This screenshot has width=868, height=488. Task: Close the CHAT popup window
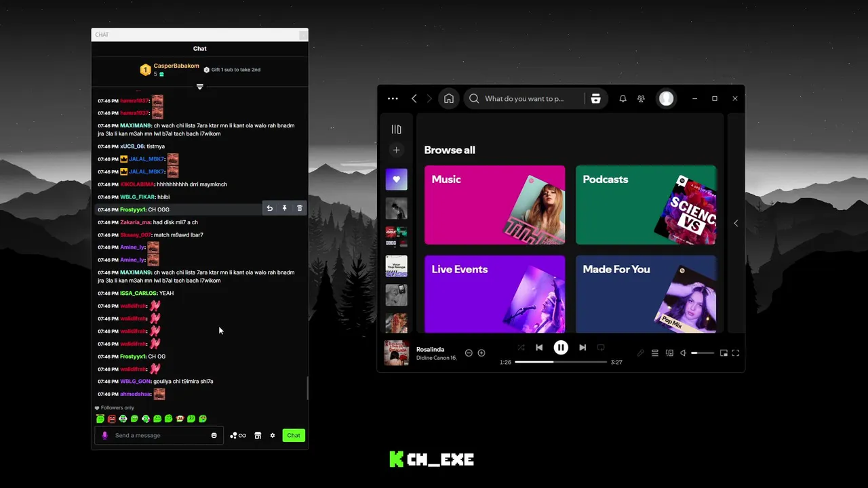click(302, 35)
